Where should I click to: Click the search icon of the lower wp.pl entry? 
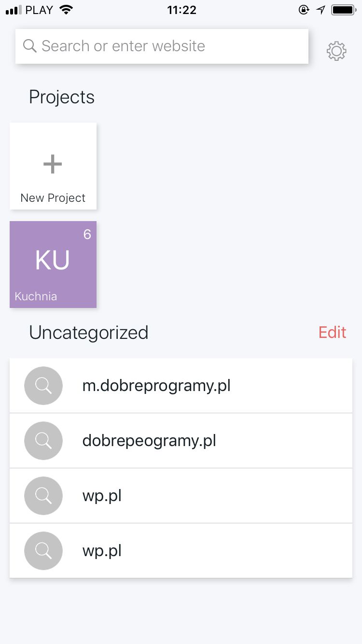pyautogui.click(x=43, y=551)
